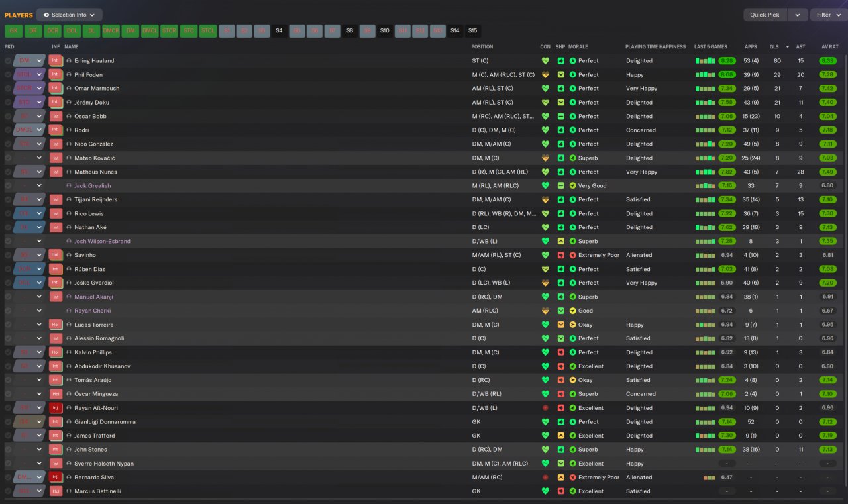
Task: Expand the Quick Pick arrow menu
Action: pos(798,15)
